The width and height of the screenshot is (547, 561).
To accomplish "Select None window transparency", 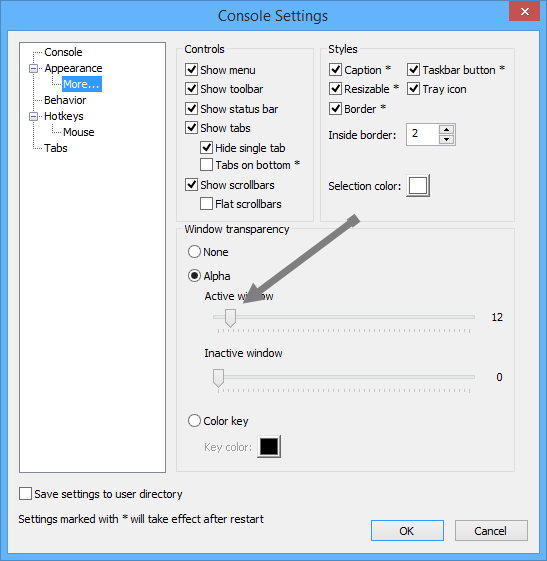I will coord(194,252).
